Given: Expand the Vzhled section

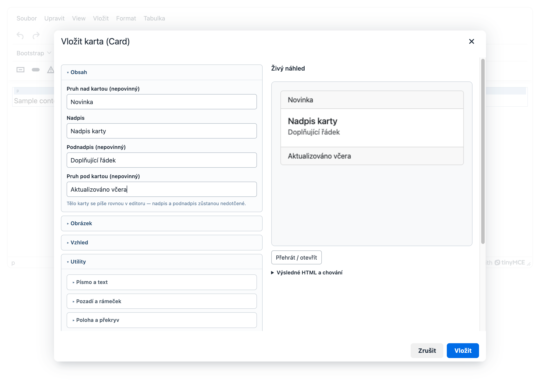Looking at the screenshot, I should [x=162, y=242].
